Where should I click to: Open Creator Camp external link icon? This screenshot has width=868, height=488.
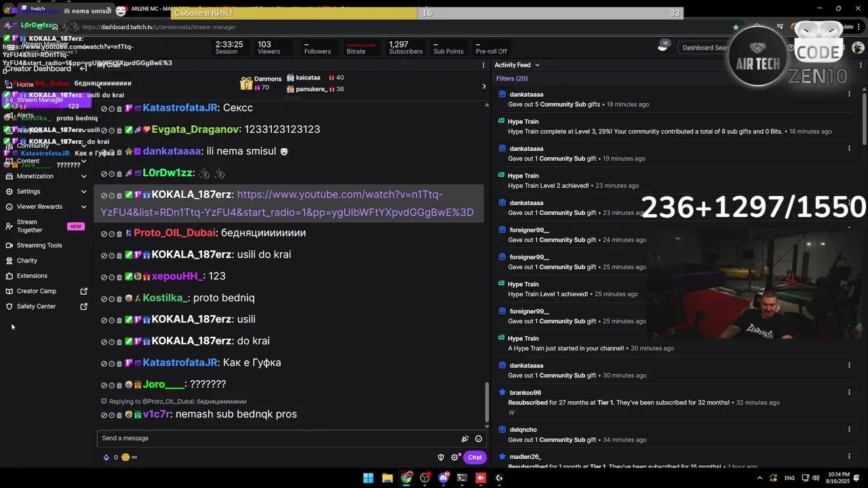(x=84, y=291)
